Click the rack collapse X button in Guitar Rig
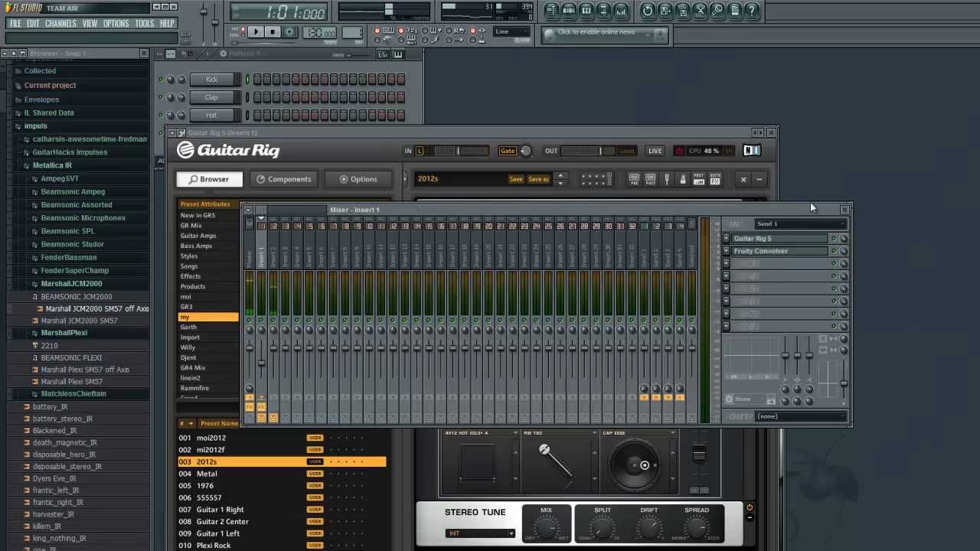 (x=743, y=179)
